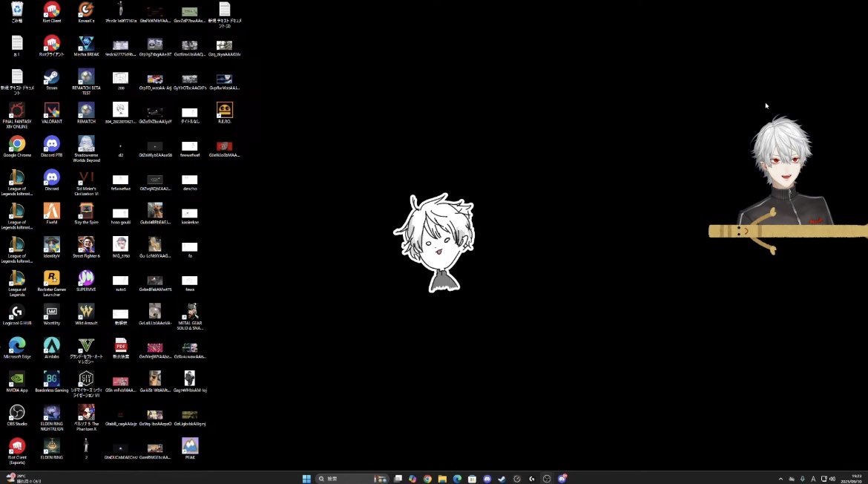This screenshot has width=868, height=484.
Task: Open Chrome from the taskbar
Action: 427,479
